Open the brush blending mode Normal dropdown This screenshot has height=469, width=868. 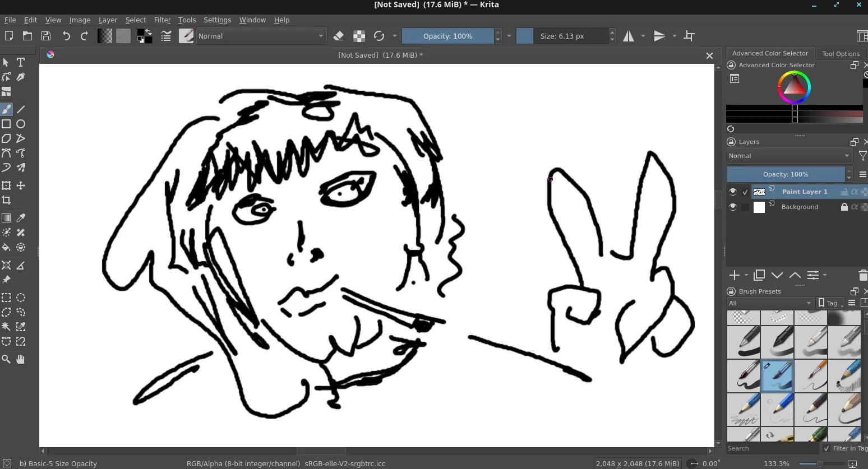261,36
